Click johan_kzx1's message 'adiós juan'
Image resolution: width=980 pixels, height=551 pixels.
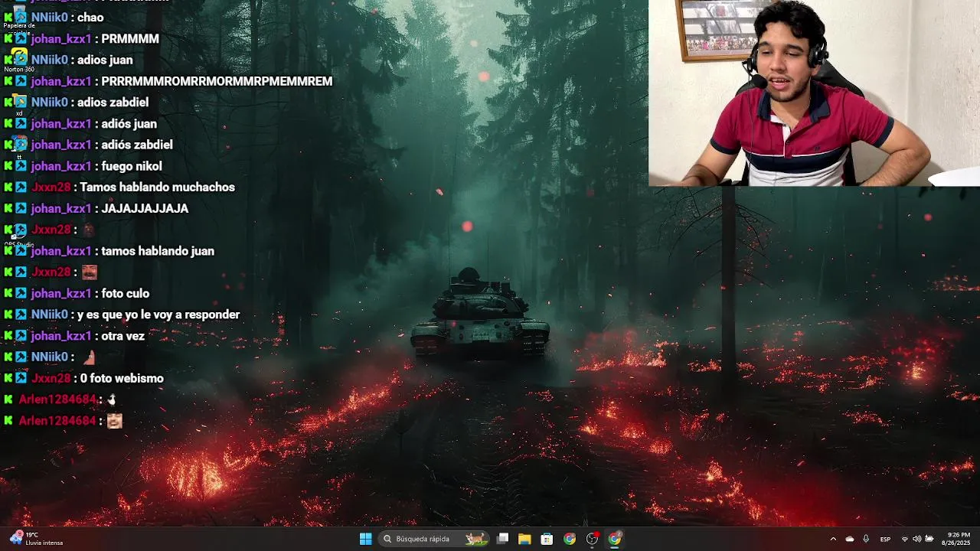[129, 124]
